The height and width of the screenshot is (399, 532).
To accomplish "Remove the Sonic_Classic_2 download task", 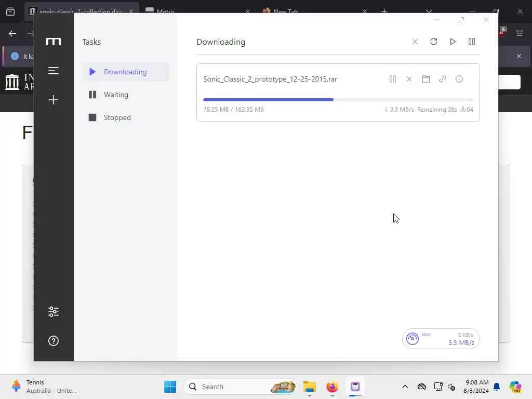I will click(x=409, y=79).
